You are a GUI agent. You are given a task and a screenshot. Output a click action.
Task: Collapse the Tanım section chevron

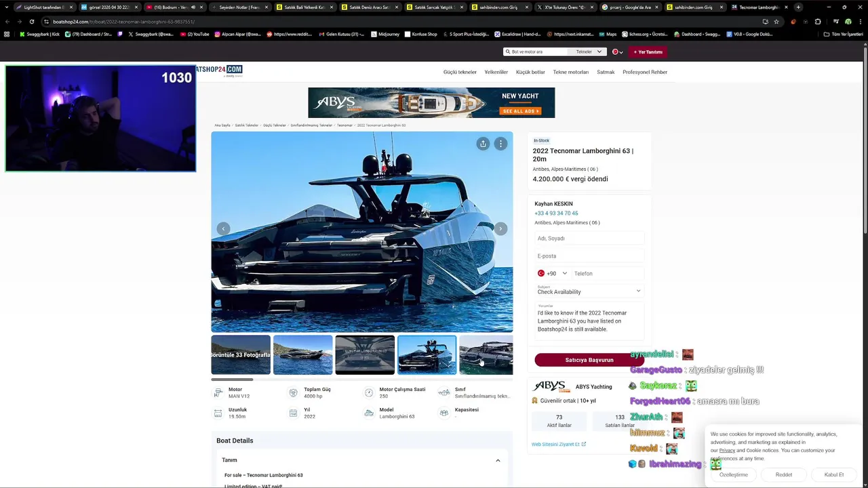coord(498,460)
